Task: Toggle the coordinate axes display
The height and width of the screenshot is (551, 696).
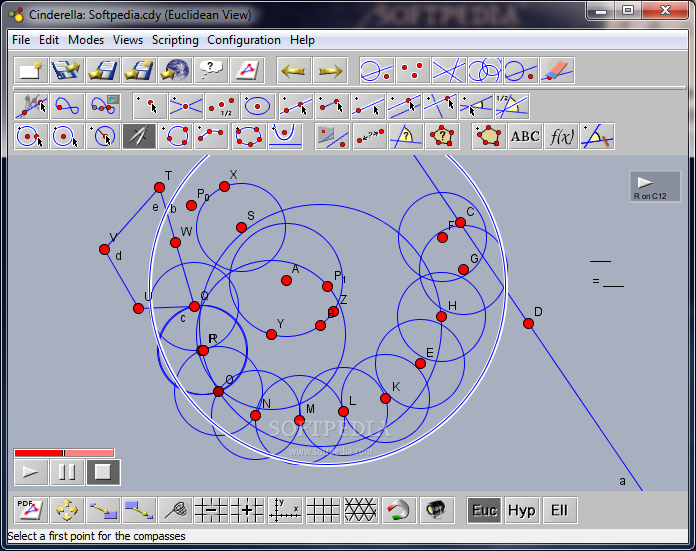Action: click(x=285, y=510)
